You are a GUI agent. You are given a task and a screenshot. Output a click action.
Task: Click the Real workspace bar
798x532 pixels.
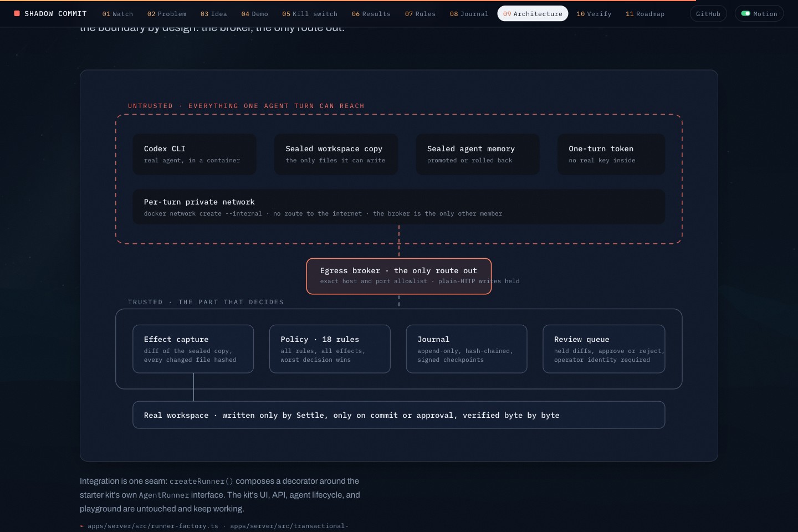399,415
